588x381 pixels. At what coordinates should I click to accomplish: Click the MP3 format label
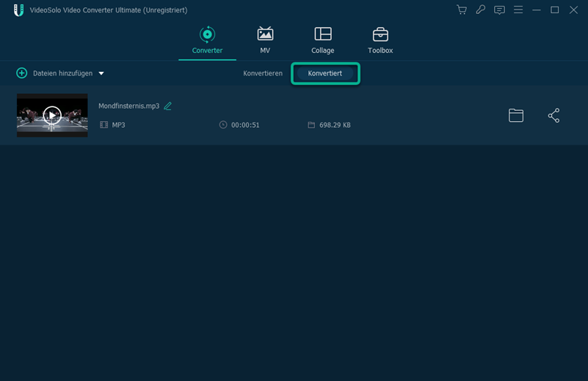118,126
